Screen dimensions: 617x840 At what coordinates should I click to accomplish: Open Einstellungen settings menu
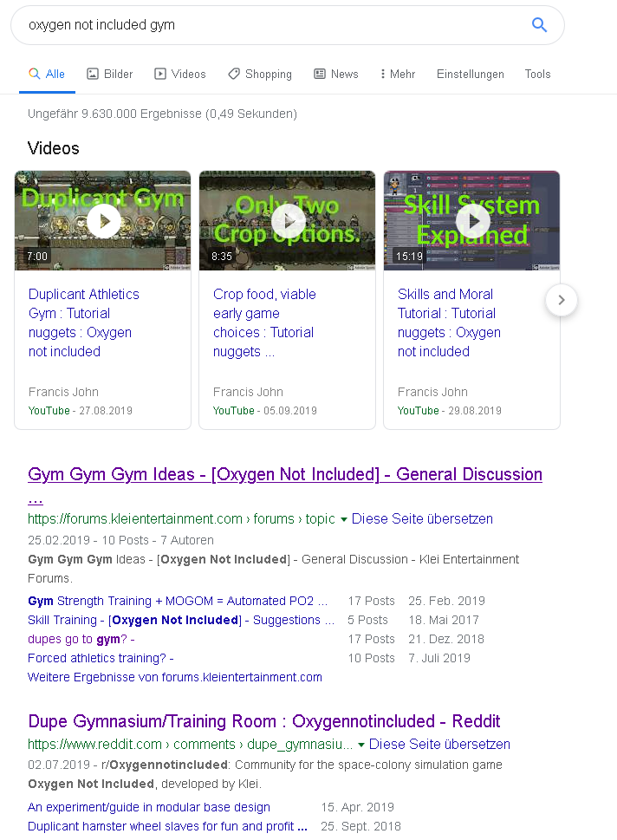click(x=470, y=74)
